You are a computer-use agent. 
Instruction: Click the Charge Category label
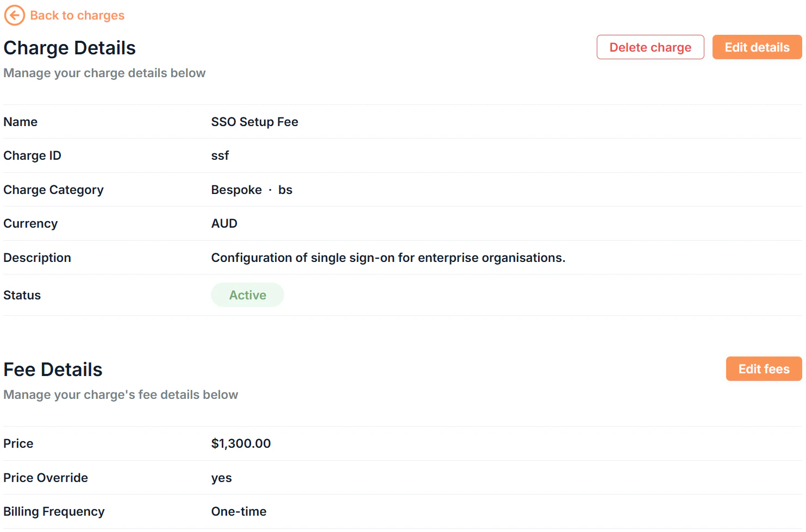click(x=53, y=190)
